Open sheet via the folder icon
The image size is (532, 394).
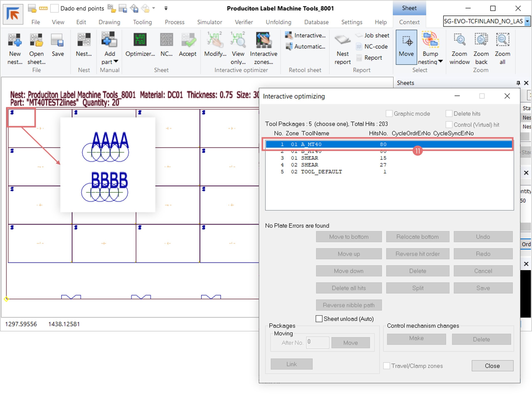36,40
